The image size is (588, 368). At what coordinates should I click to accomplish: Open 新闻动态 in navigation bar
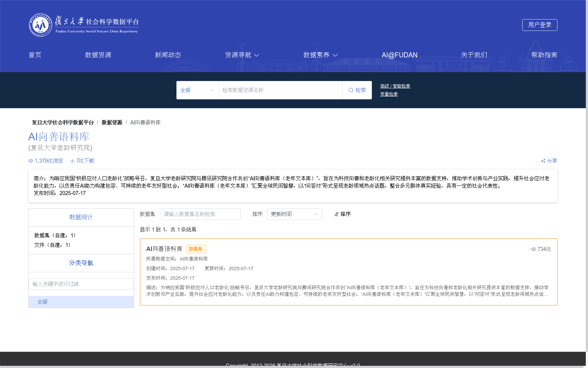[x=168, y=55]
